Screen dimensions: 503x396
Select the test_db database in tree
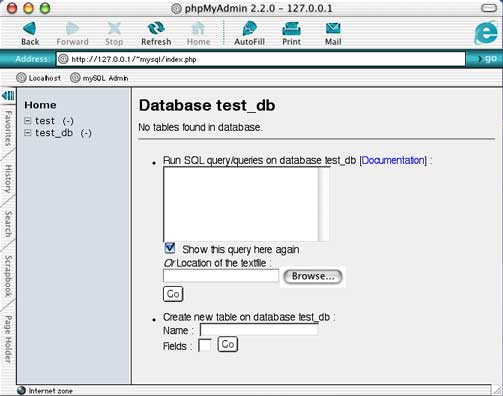coord(54,133)
